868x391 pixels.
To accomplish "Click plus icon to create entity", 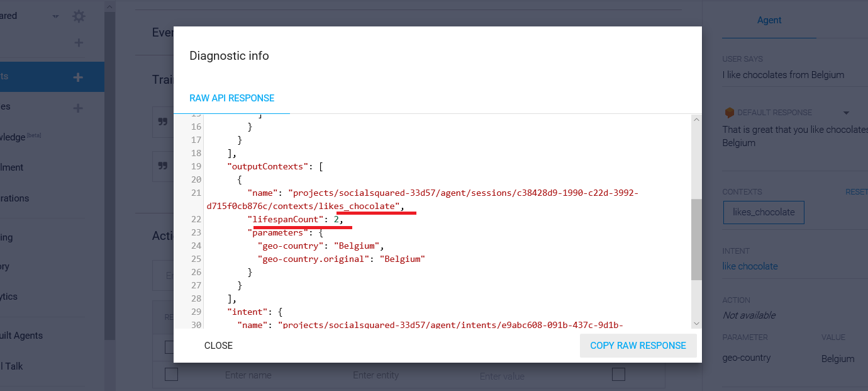I will [x=78, y=108].
